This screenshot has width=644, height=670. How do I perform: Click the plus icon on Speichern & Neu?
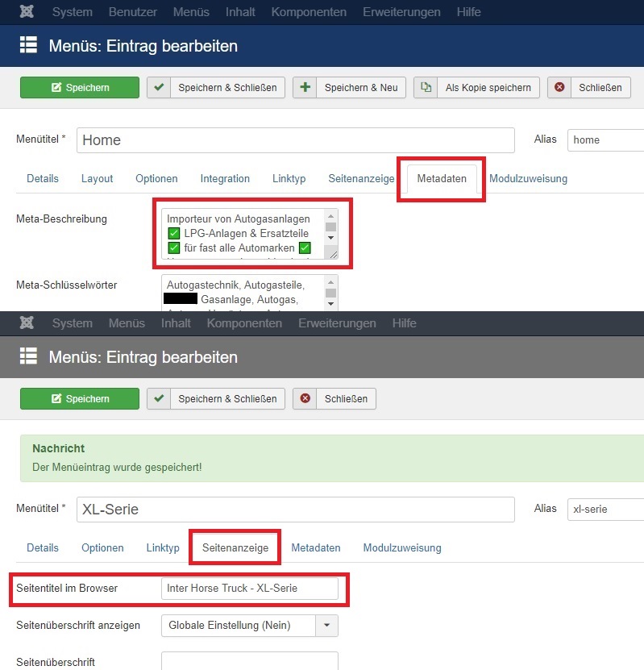pos(305,88)
